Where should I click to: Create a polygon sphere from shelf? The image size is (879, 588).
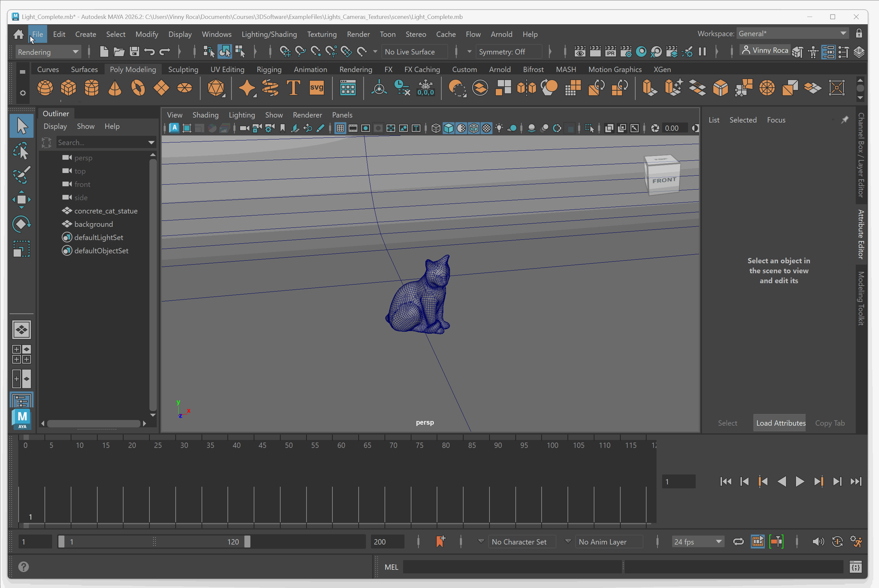45,88
